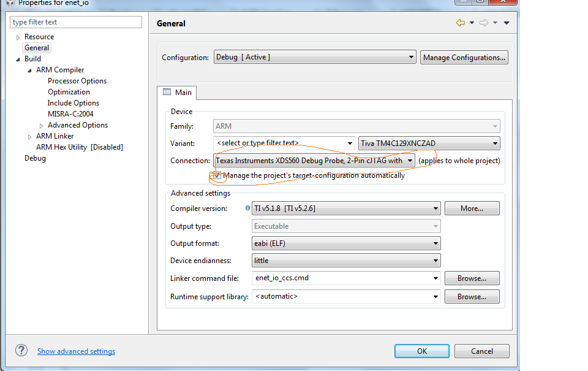
Task: Click the disabled Output type Executable combo
Action: point(346,226)
